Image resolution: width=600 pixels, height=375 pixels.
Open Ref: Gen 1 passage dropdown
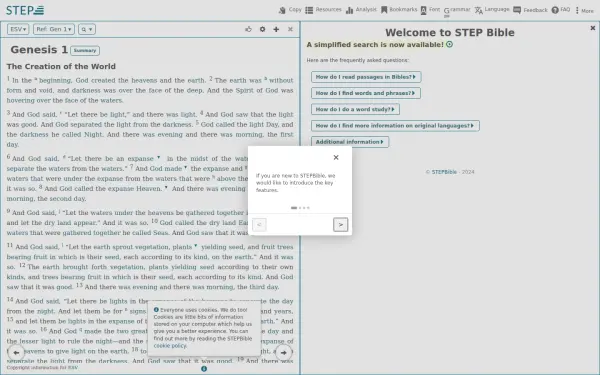click(x=54, y=29)
